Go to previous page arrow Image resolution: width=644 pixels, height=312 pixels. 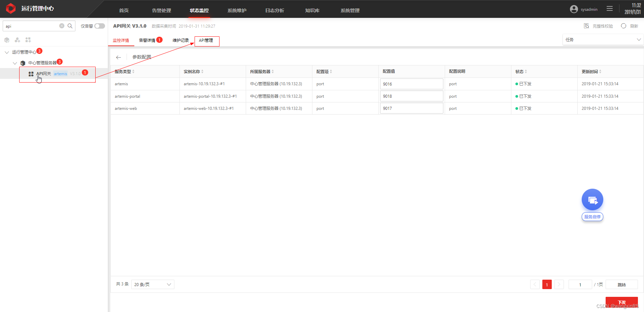535,284
